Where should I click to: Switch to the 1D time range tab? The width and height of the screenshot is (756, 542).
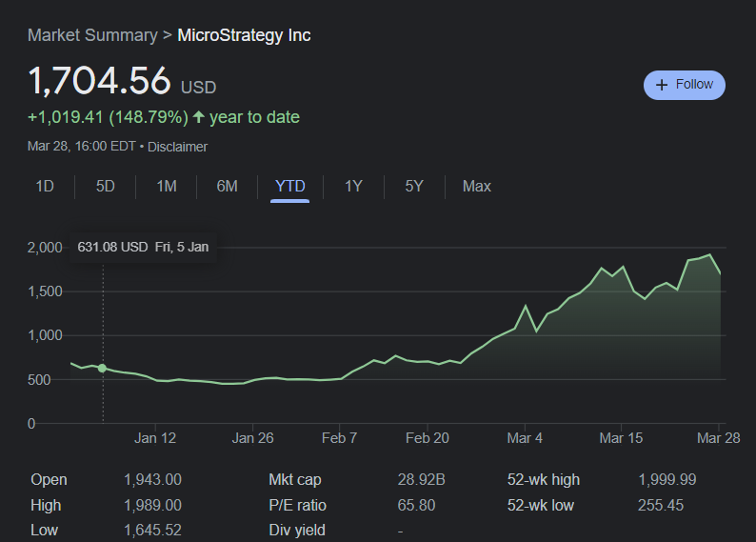point(45,186)
